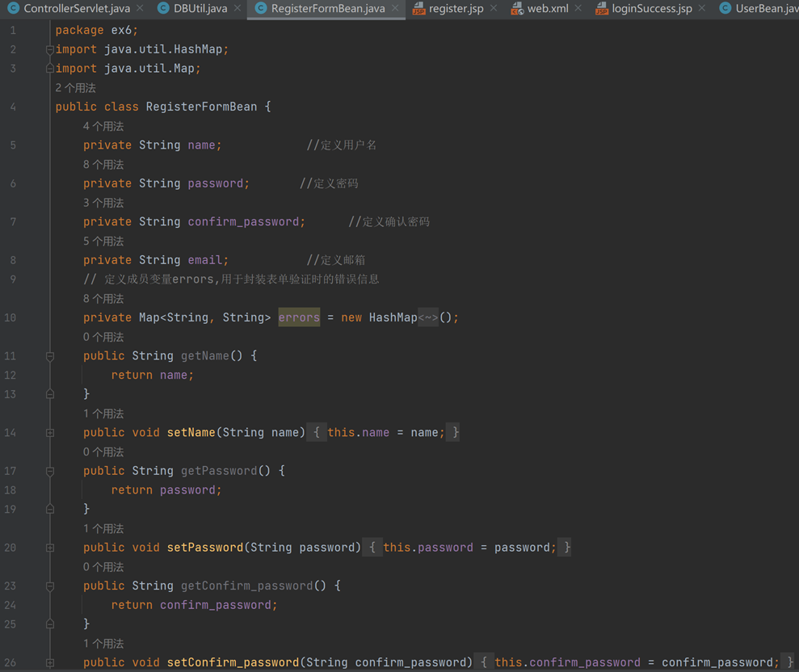Close the DBUtil.java tab

pyautogui.click(x=238, y=8)
